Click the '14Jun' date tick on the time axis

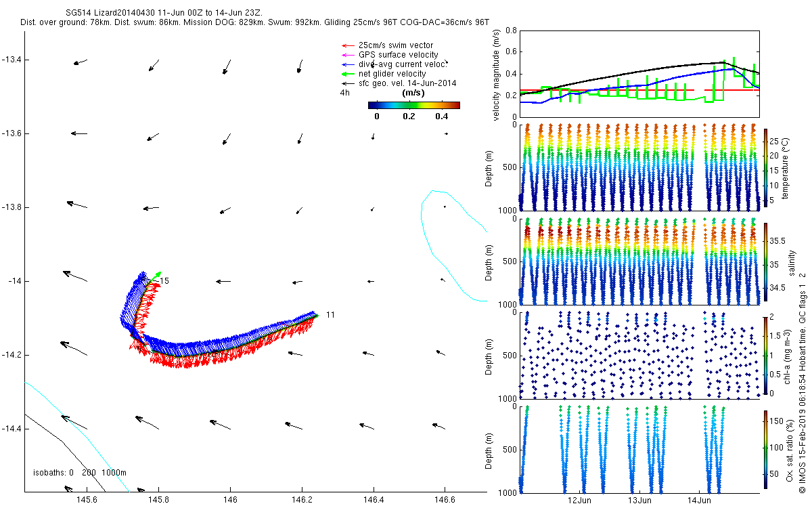tap(699, 501)
